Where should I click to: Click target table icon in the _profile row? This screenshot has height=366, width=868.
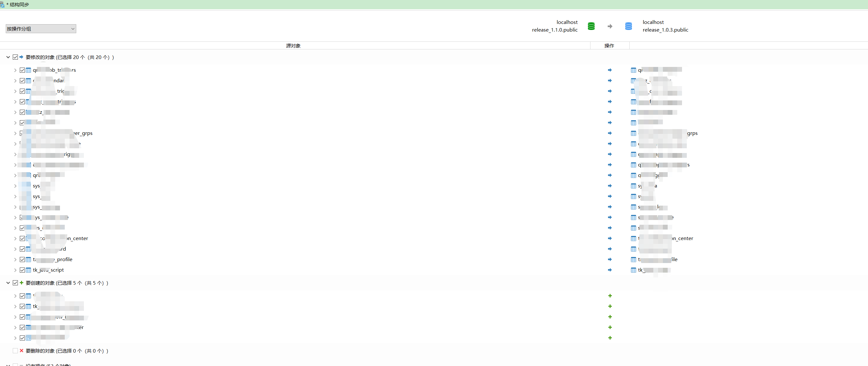(x=634, y=260)
